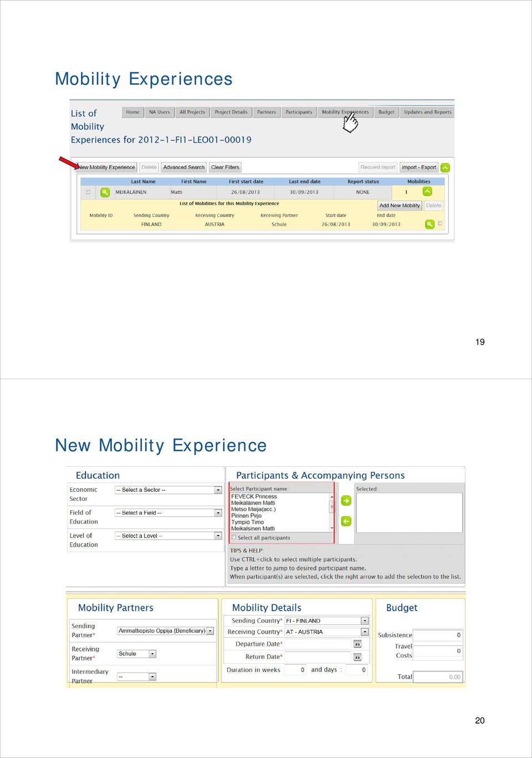Click the Last Name column header
Image resolution: width=532 pixels, height=758 pixels.
tap(143, 182)
